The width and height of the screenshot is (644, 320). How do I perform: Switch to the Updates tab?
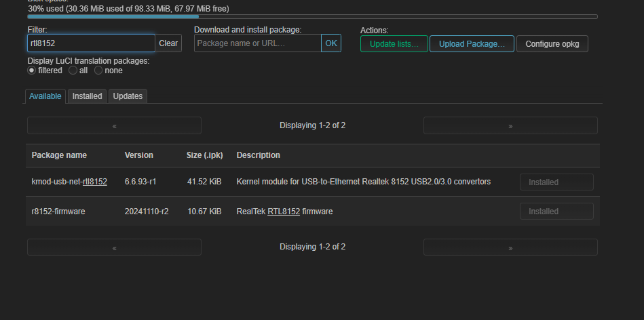point(128,96)
